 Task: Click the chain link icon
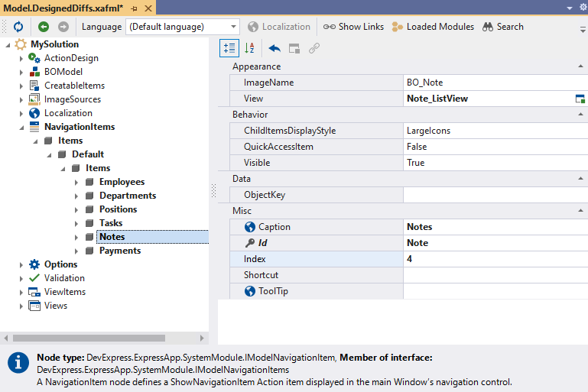(314, 48)
